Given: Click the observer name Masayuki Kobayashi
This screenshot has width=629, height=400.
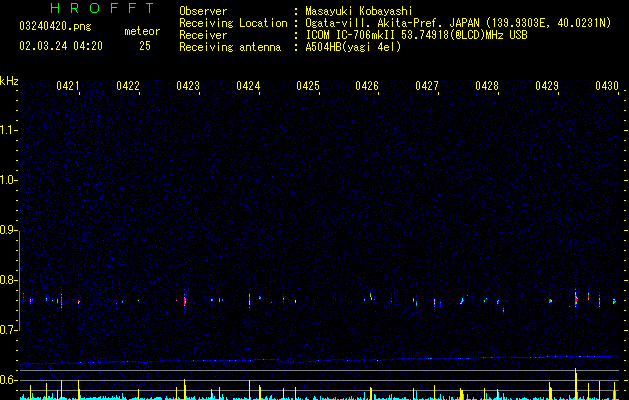Looking at the screenshot, I should 359,11.
